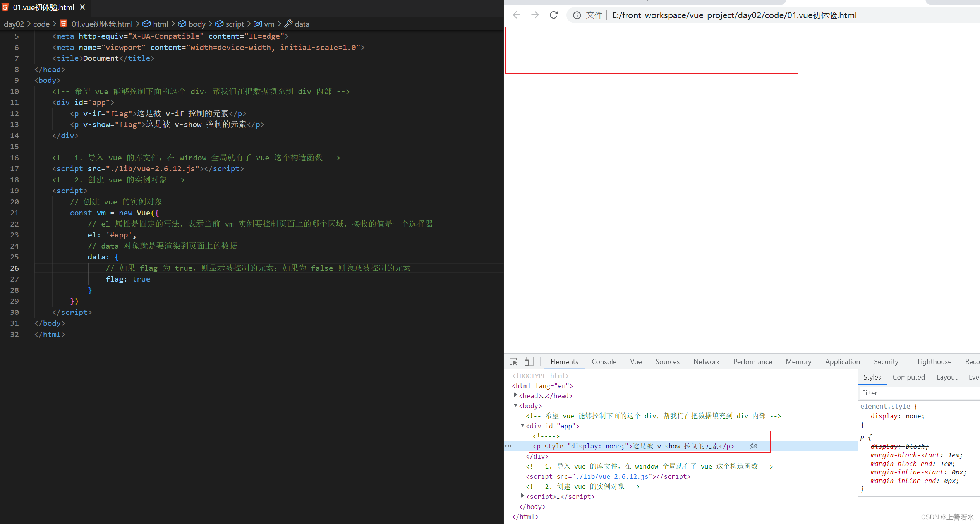Open the Application tab

(x=842, y=362)
